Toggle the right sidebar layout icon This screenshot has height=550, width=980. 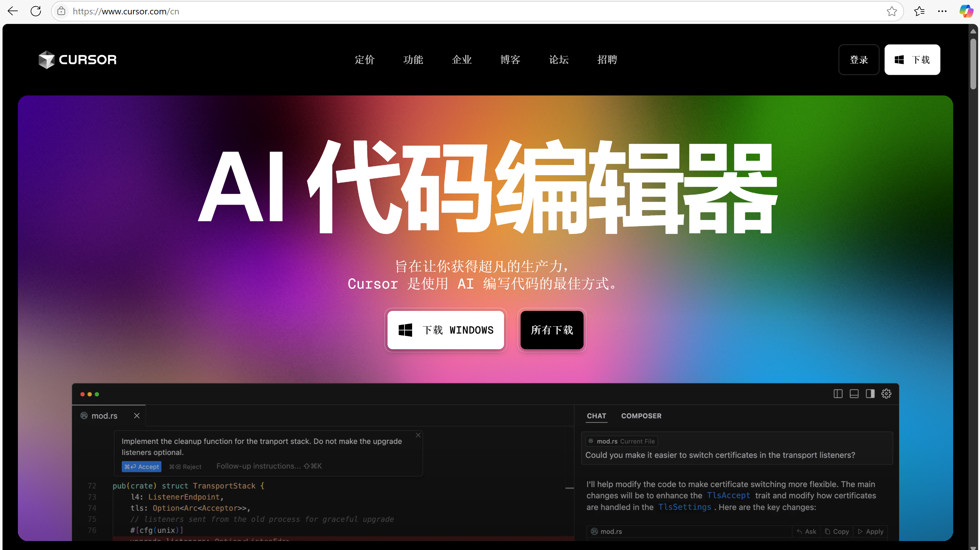point(870,394)
